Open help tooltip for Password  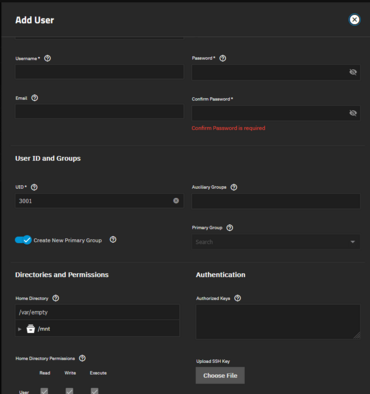point(223,58)
